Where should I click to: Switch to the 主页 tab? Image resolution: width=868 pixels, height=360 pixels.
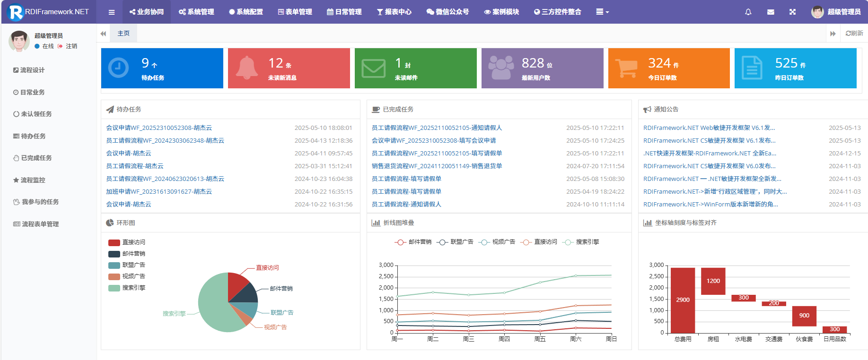pos(123,34)
